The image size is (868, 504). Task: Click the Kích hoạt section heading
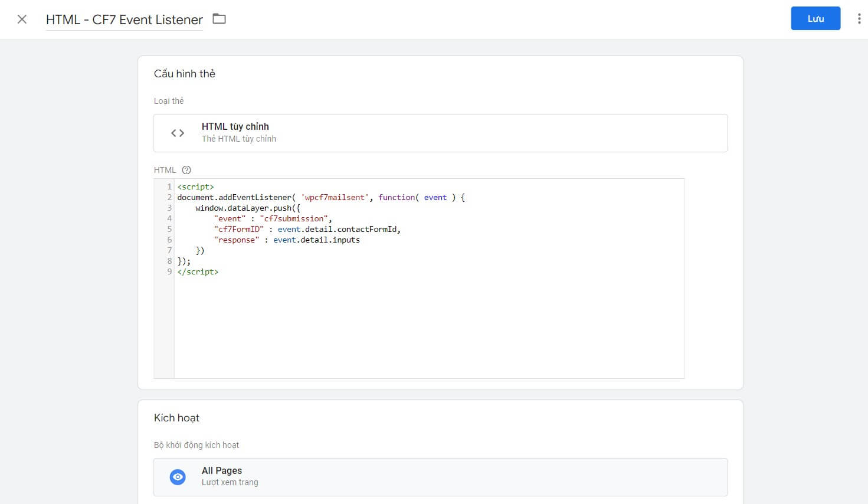[176, 418]
